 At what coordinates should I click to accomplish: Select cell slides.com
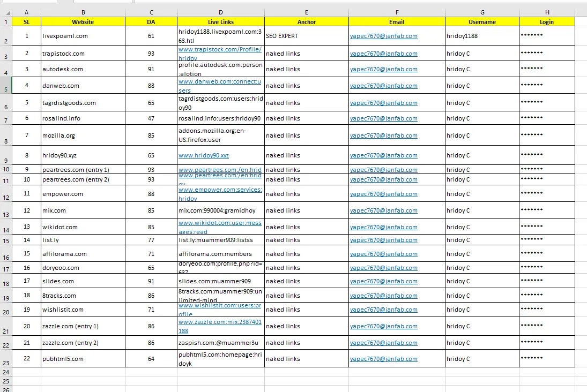click(83, 281)
